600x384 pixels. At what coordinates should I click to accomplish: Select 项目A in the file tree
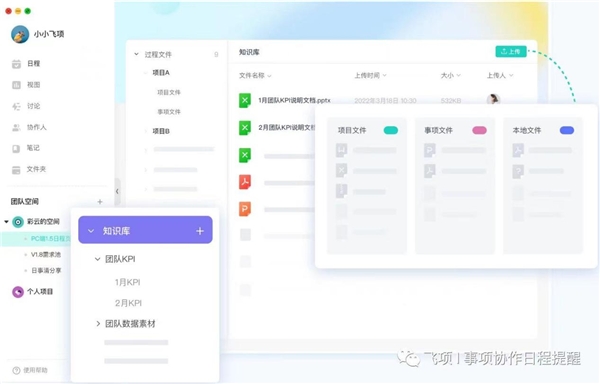[161, 73]
